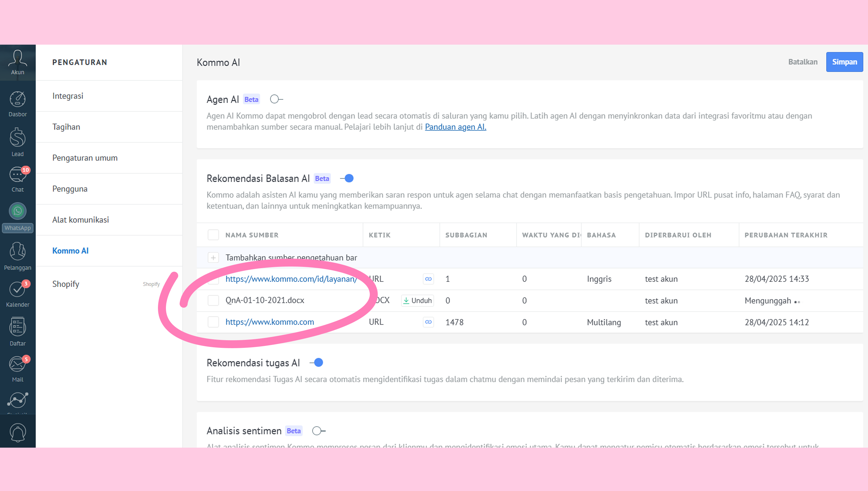The height and width of the screenshot is (491, 868).
Task: Click the 28/04/2025 14:33 timestamp
Action: [x=776, y=279]
